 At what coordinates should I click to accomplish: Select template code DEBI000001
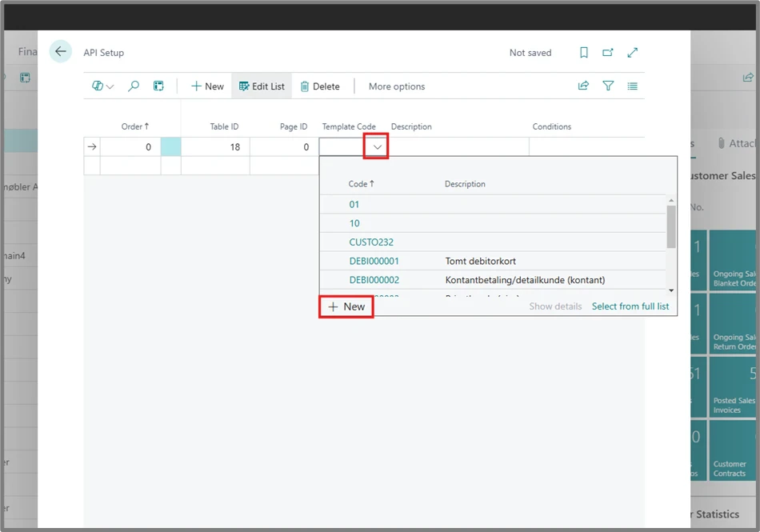click(x=374, y=261)
